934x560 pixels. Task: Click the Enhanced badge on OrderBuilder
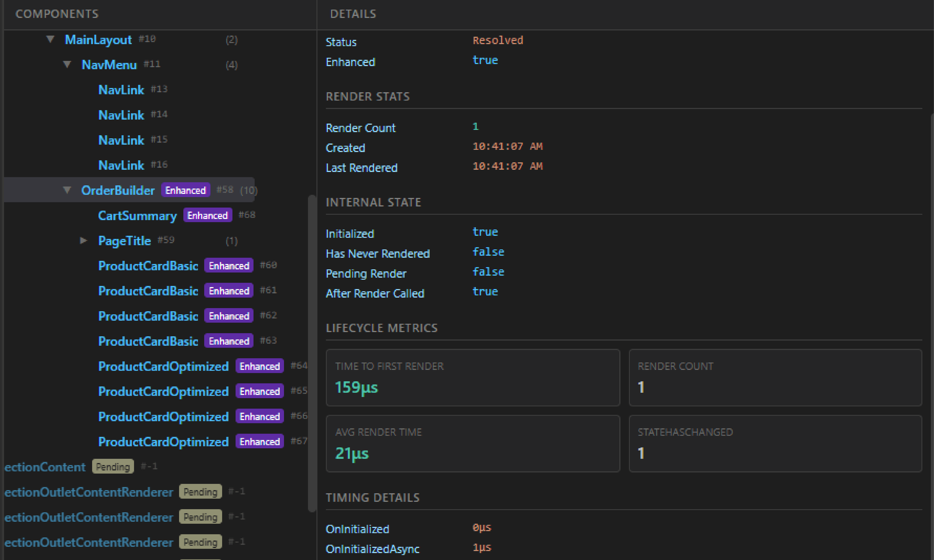click(185, 190)
